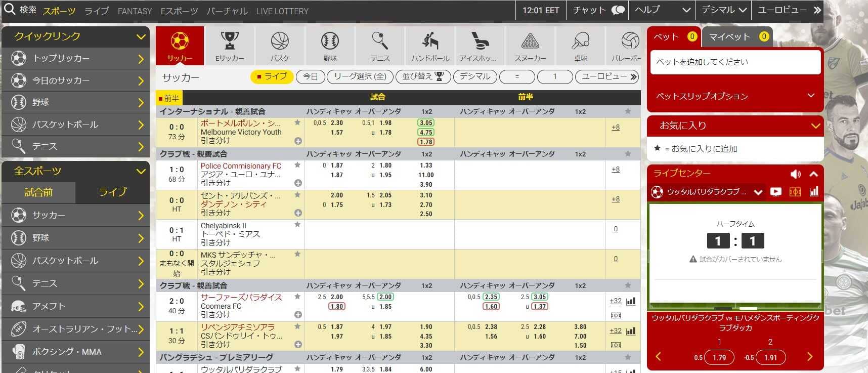868x373 pixels.
Task: Select the table tennis (卓球) icon
Action: [580, 40]
